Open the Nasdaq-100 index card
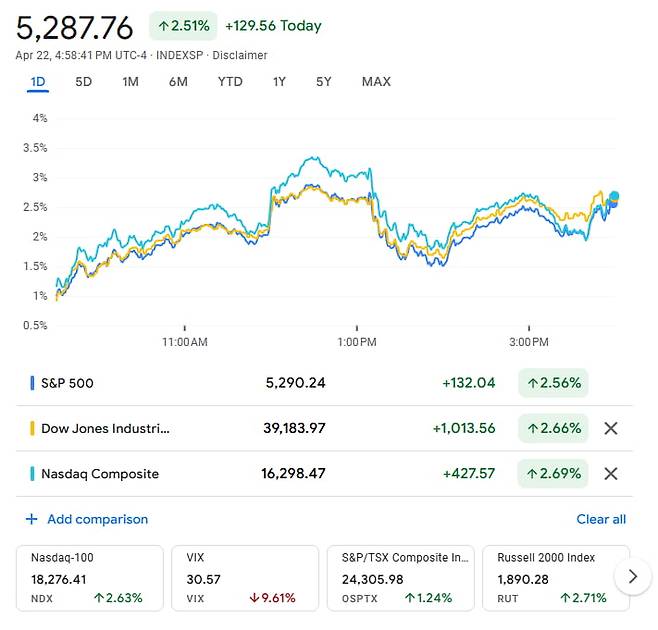Screen dimensions: 658x630 pos(88,578)
